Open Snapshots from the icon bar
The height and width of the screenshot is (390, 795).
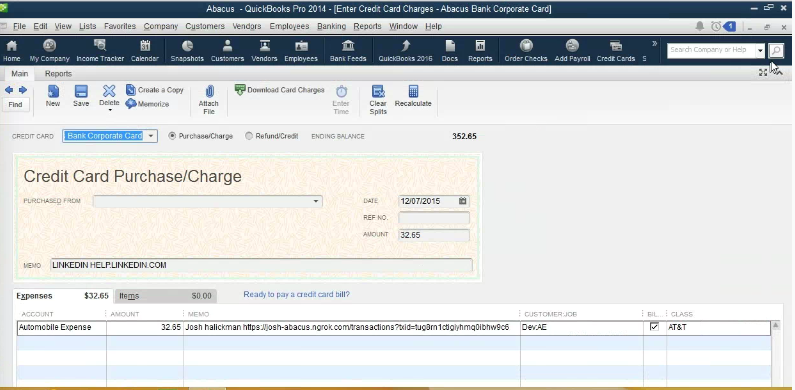tap(187, 51)
